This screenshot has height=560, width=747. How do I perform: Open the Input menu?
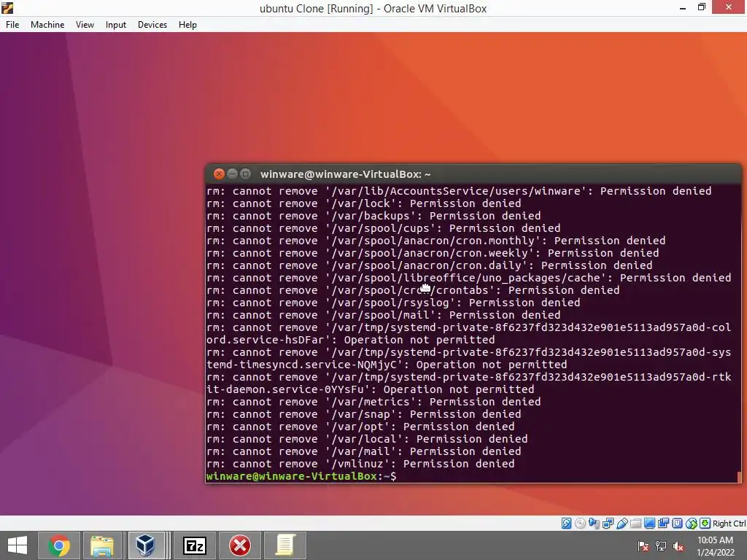(x=116, y=25)
